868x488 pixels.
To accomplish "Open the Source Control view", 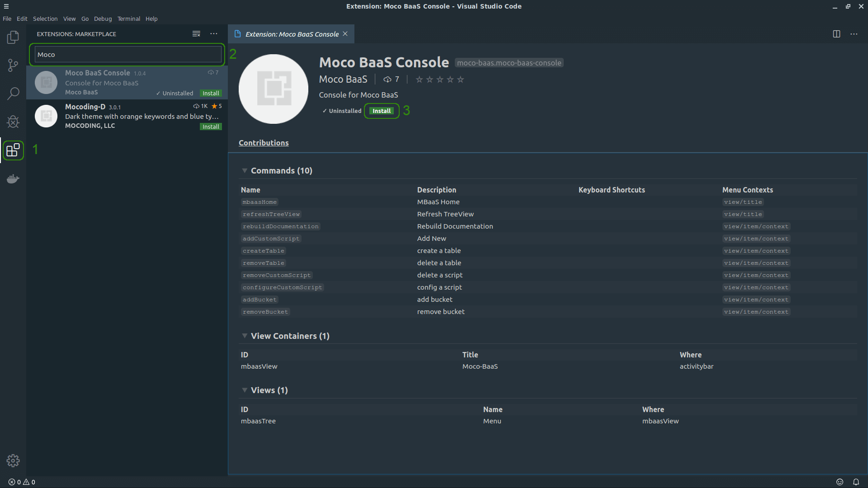I will 13,66.
